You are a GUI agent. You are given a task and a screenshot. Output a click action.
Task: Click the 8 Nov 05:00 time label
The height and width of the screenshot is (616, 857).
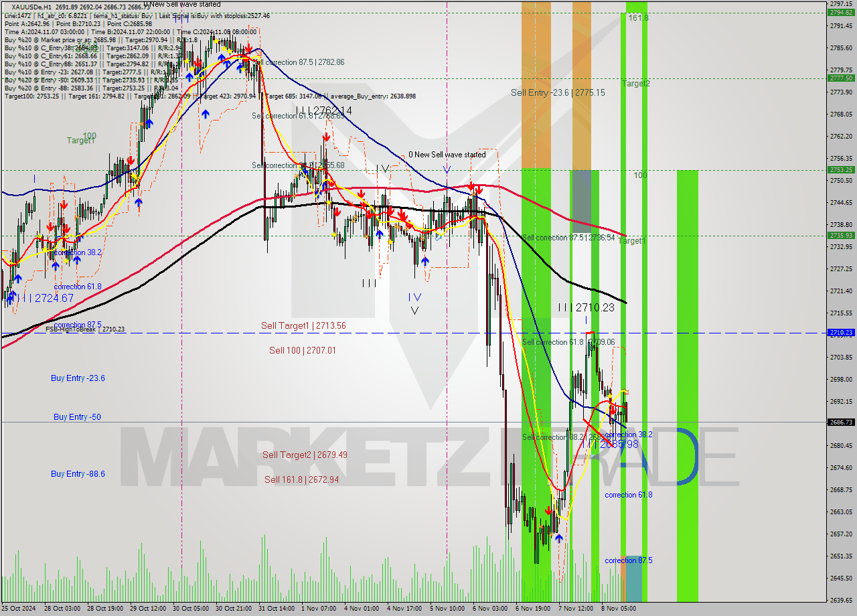click(618, 609)
